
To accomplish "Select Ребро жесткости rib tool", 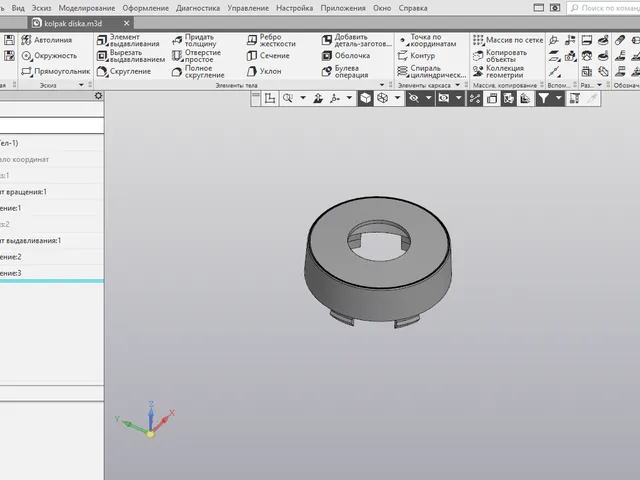I will pos(271,40).
